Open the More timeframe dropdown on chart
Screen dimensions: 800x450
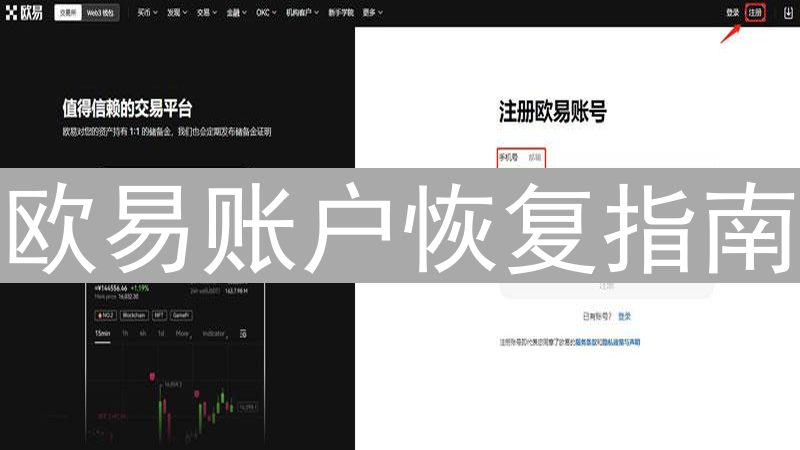pos(183,334)
